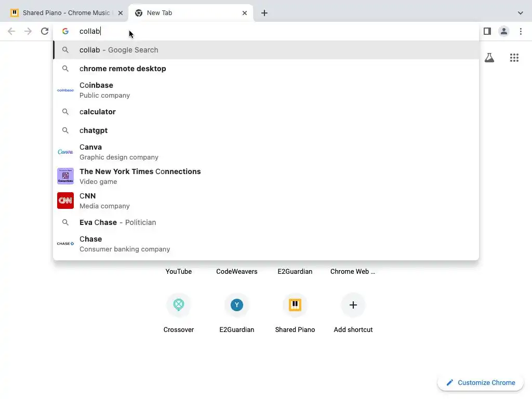Click the Coinbase logo icon
The height and width of the screenshot is (399, 532).
coord(65,90)
